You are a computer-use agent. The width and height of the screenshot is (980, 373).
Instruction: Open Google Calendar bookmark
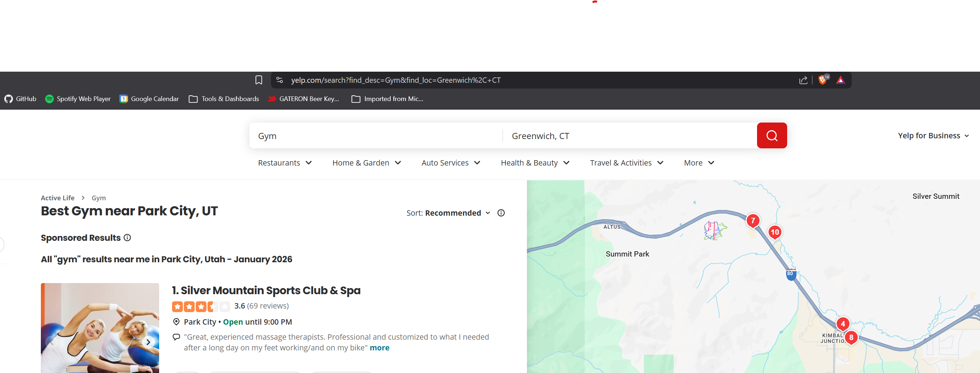click(149, 99)
